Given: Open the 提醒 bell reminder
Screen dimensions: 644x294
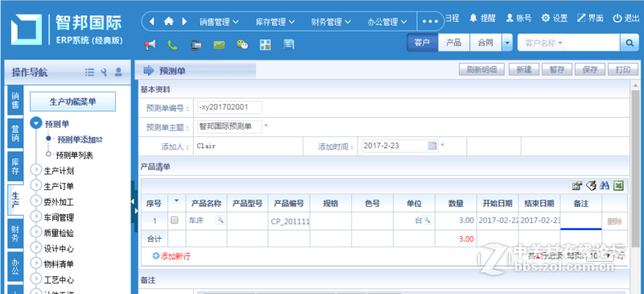Looking at the screenshot, I should coord(483,18).
